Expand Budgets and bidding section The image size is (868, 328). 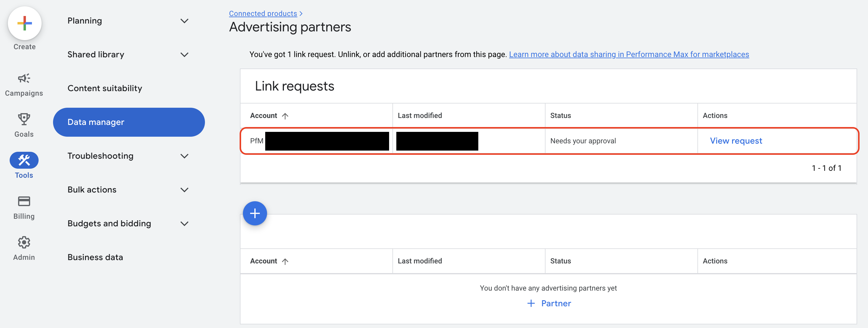click(x=184, y=223)
